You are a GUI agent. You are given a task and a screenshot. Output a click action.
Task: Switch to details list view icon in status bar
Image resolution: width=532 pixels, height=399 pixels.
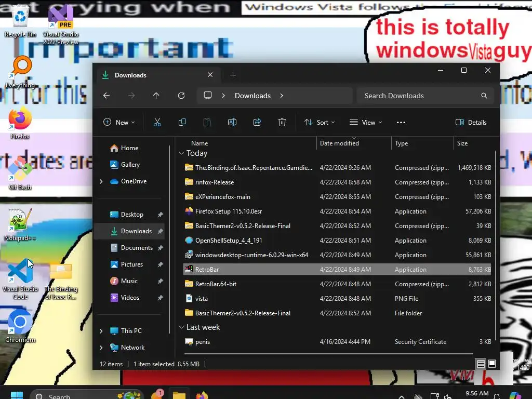click(x=481, y=364)
